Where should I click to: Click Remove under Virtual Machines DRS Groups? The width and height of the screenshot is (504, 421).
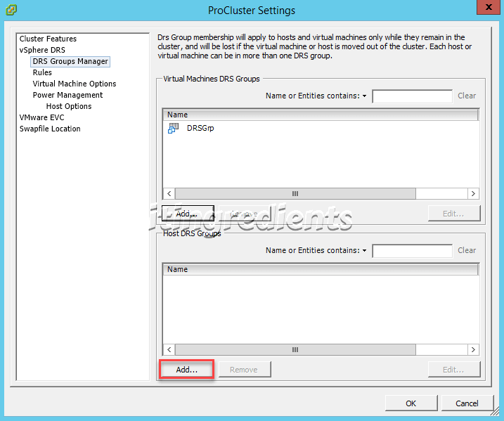(x=245, y=214)
